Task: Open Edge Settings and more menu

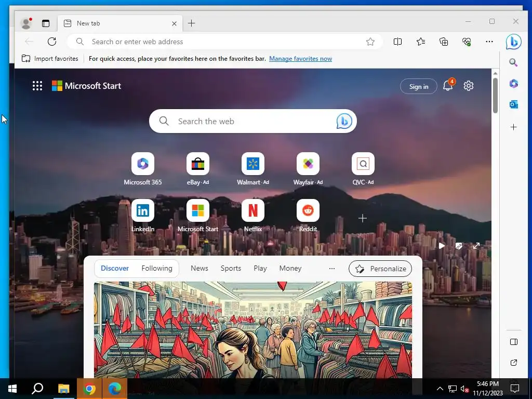Action: pos(489,42)
